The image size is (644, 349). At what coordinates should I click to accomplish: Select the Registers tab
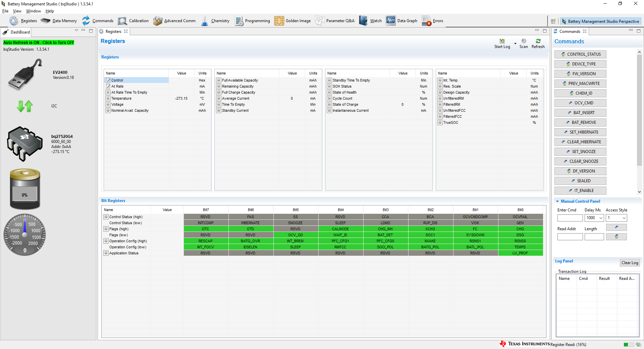pos(113,32)
